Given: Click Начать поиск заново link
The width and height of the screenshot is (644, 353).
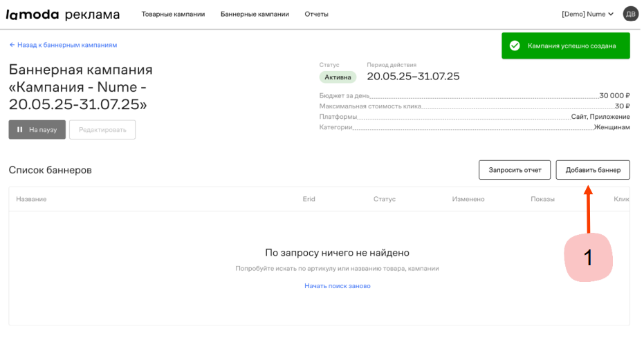Looking at the screenshot, I should click(x=337, y=286).
